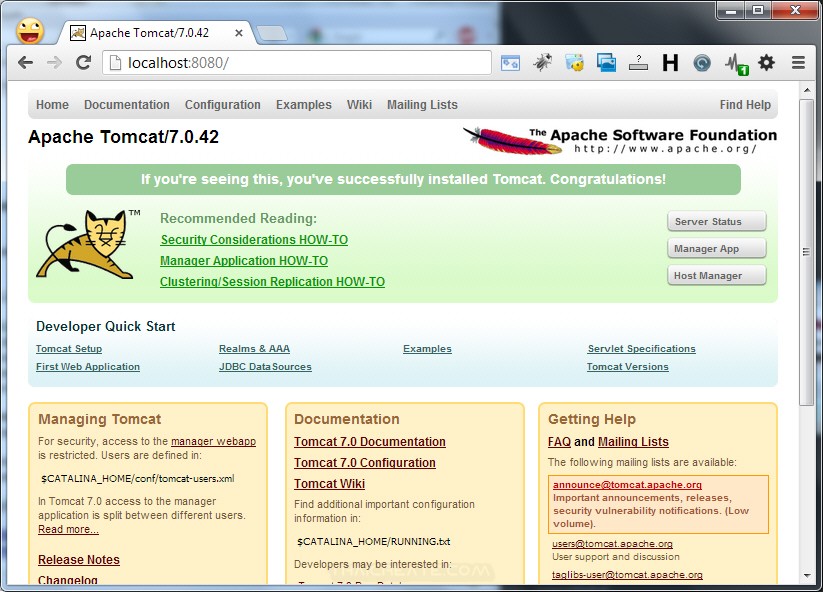Image resolution: width=823 pixels, height=592 pixels.
Task: Open the Servlet Specifications link
Action: [x=641, y=348]
